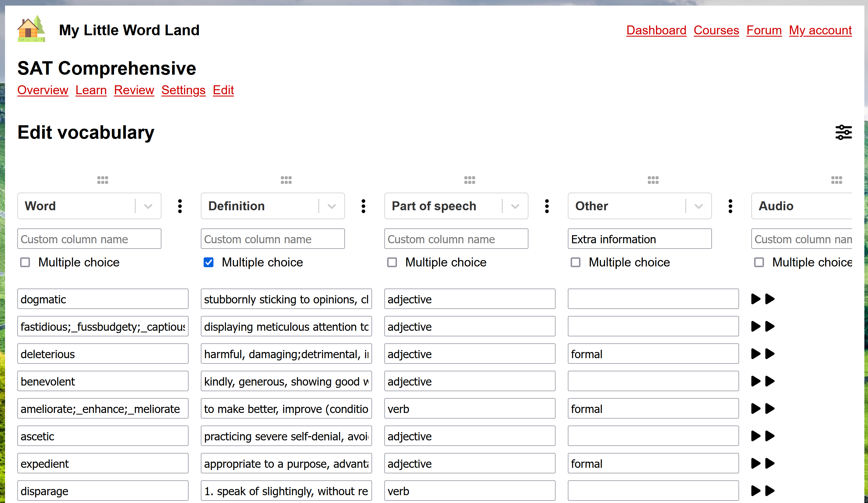Click the disparage definition field
868x503 pixels.
tap(286, 491)
